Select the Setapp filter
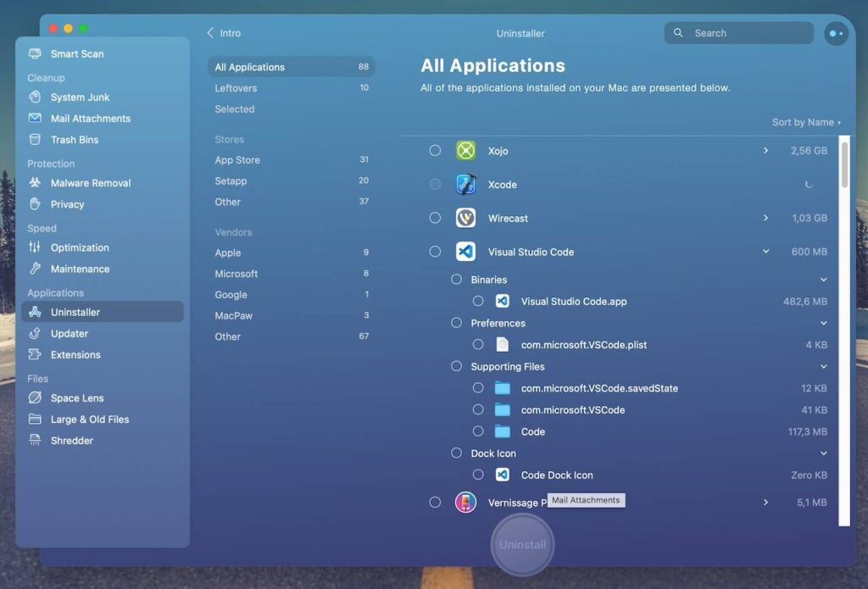Viewport: 868px width, 589px height. [292, 181]
